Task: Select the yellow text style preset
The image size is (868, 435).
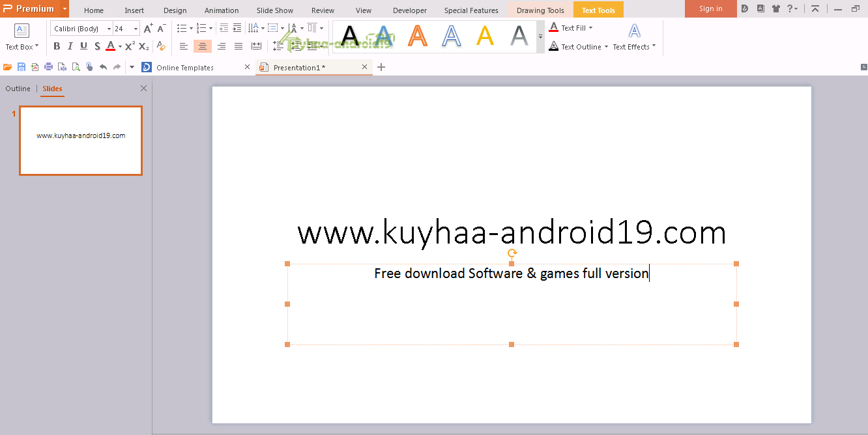Action: (x=485, y=36)
